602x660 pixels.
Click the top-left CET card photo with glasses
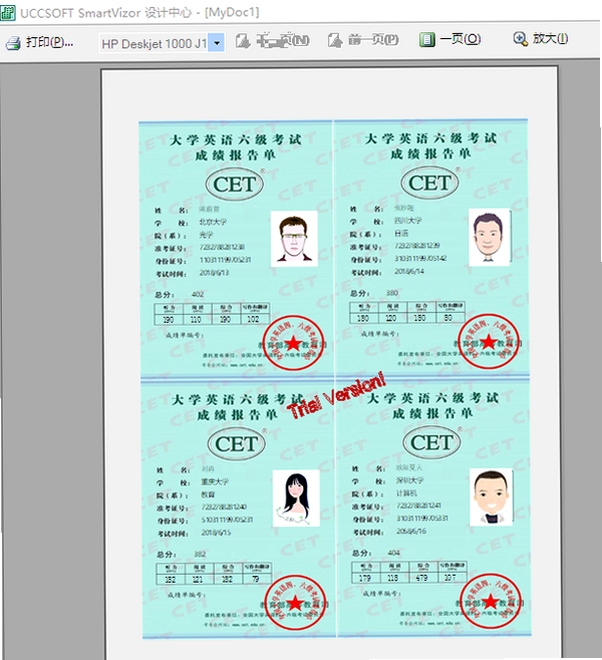pyautogui.click(x=294, y=239)
